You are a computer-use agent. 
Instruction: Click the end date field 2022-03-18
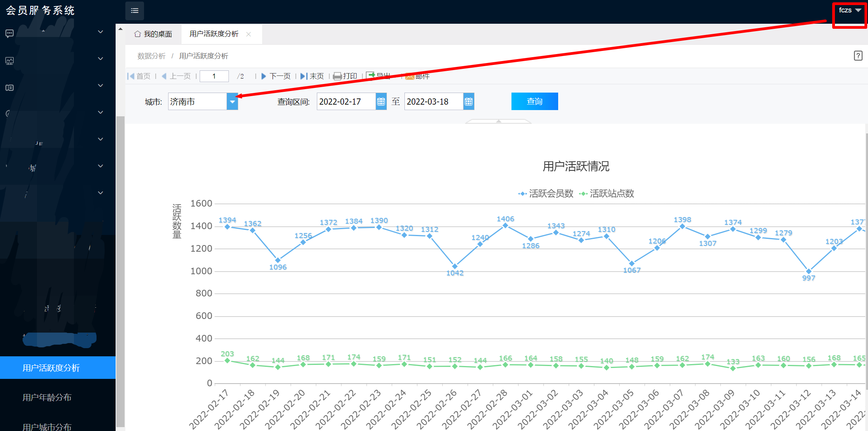click(434, 102)
